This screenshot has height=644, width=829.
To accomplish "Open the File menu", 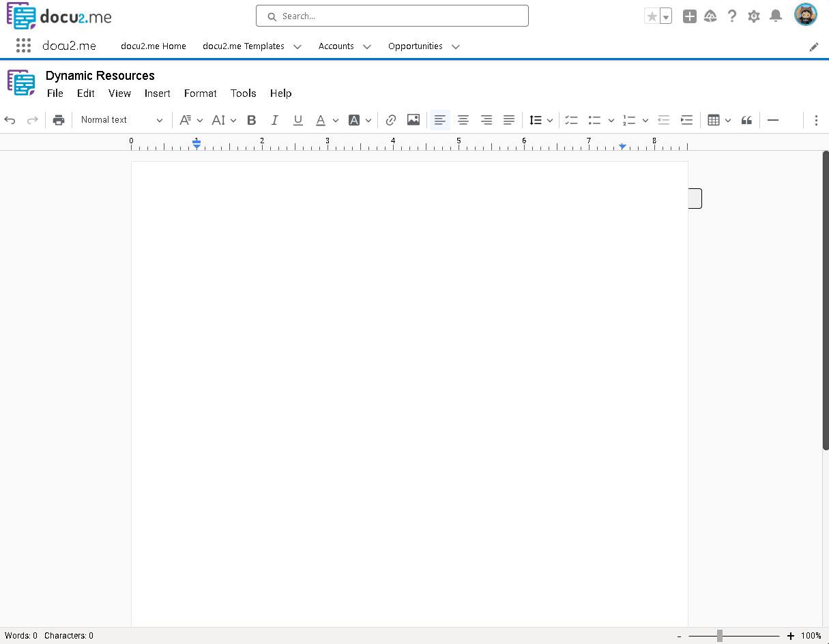I will (55, 93).
